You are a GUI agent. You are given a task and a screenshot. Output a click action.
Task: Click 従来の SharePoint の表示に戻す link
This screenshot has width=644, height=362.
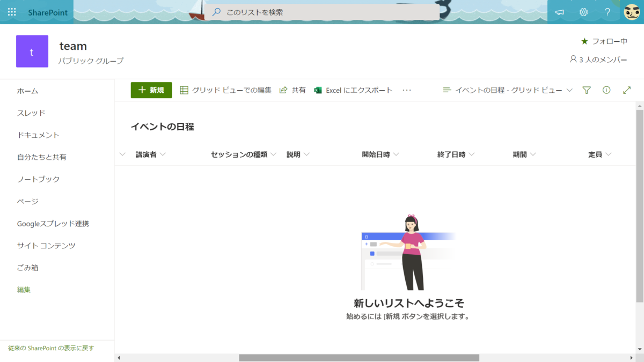click(x=51, y=348)
